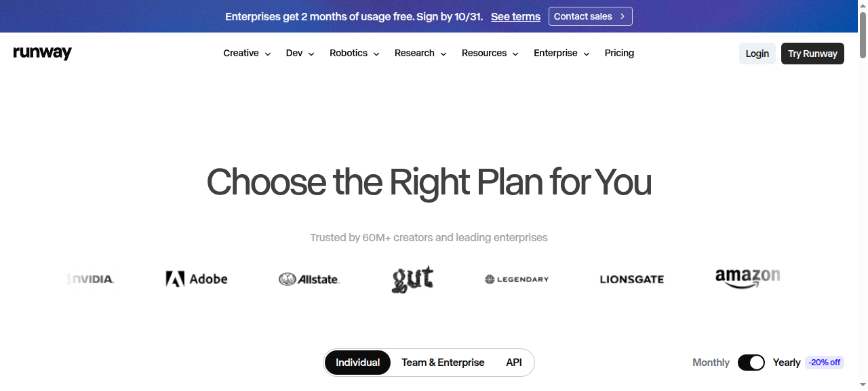Screen dimensions: 868x391
Task: Click the Legendary logo
Action: [x=517, y=279]
